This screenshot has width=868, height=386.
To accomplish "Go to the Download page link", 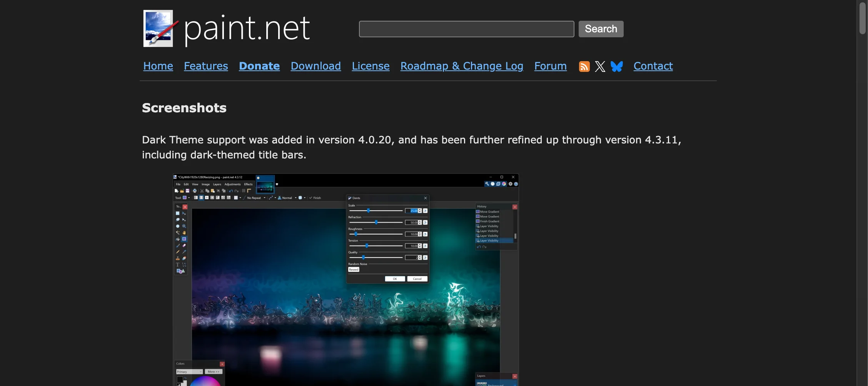I will [x=316, y=66].
